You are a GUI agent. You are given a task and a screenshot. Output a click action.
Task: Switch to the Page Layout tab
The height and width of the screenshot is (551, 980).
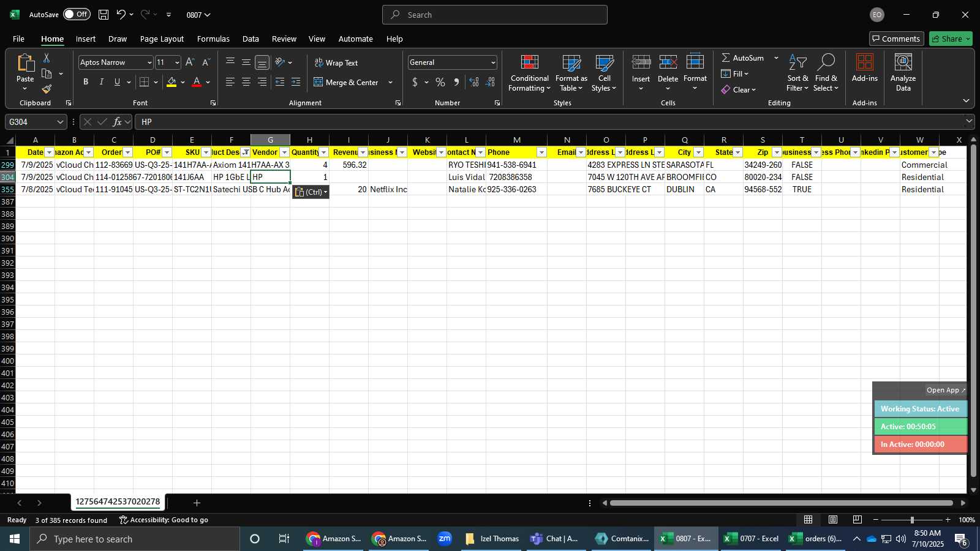(162, 39)
